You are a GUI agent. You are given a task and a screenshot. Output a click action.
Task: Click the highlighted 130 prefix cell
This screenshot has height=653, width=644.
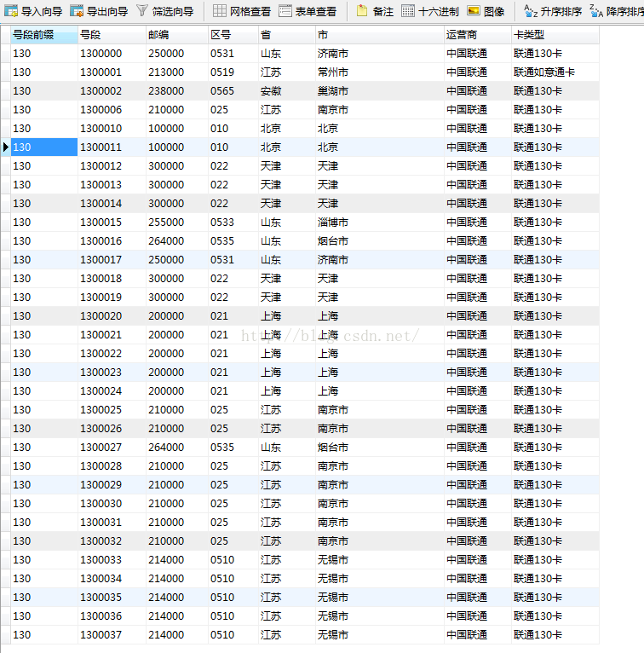44,147
